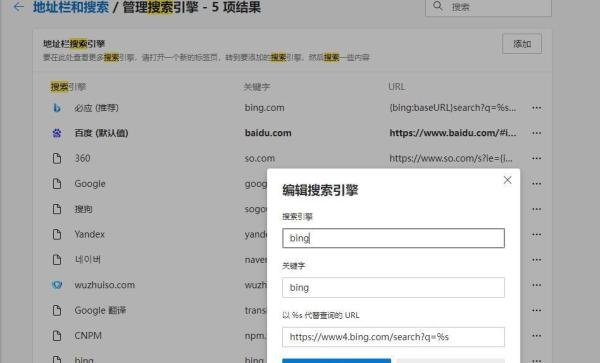Click the page icon beside Yandex
Screen dimensions: 600x363
tap(57, 234)
